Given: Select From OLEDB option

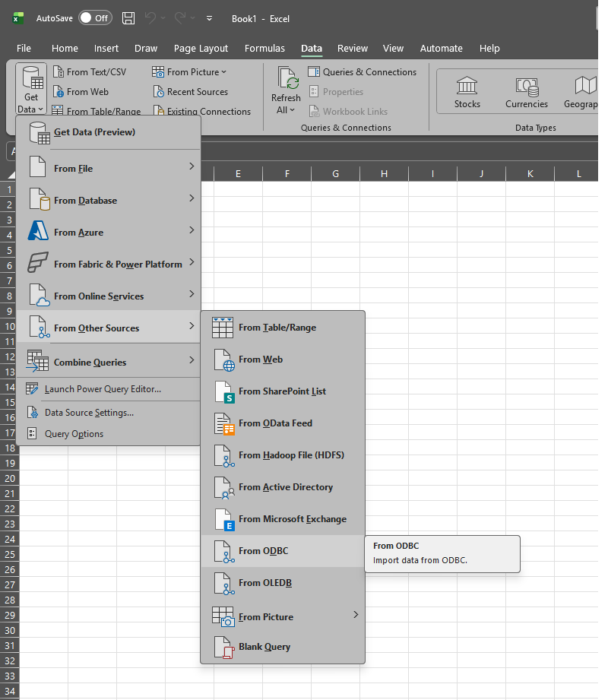Looking at the screenshot, I should 283,583.
